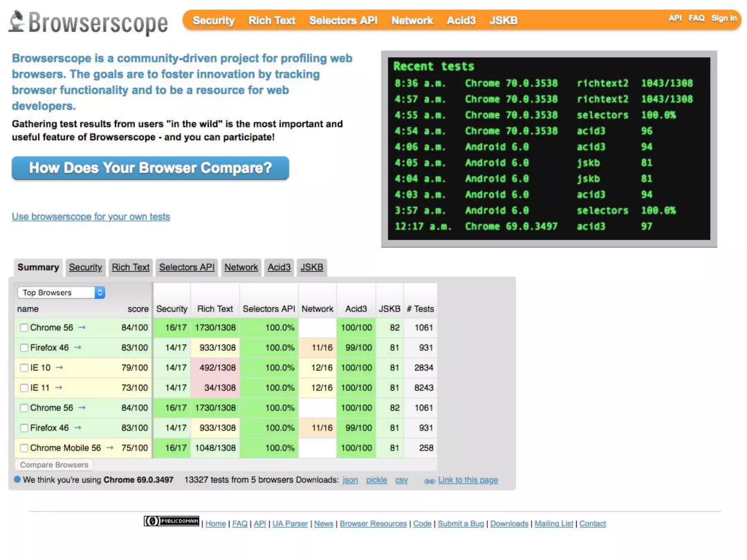This screenshot has height=560, width=747.
Task: Click the chain link icon by Link to this page
Action: click(429, 481)
